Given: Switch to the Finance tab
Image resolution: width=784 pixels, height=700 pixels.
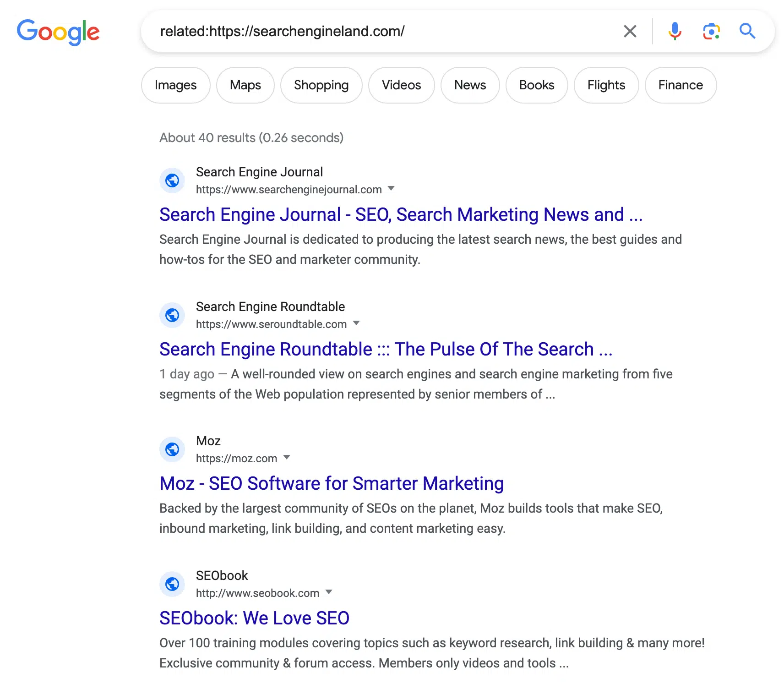Looking at the screenshot, I should point(681,85).
